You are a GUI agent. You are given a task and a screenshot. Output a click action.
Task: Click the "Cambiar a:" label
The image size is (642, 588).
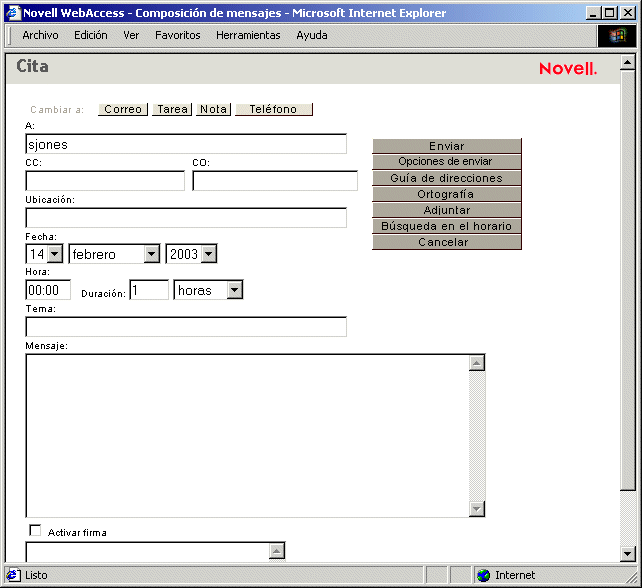click(57, 110)
